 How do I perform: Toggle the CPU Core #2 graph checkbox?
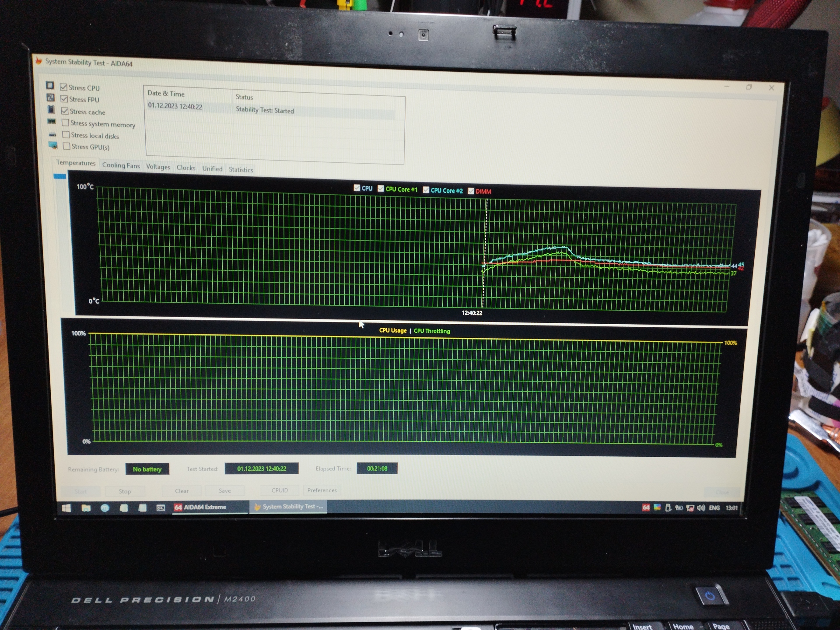pyautogui.click(x=426, y=190)
